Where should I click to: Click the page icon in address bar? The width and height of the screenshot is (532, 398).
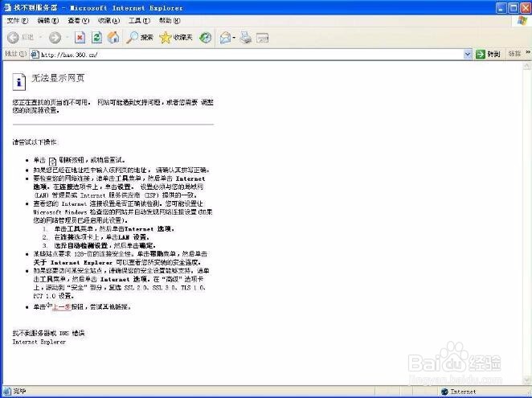pos(35,55)
